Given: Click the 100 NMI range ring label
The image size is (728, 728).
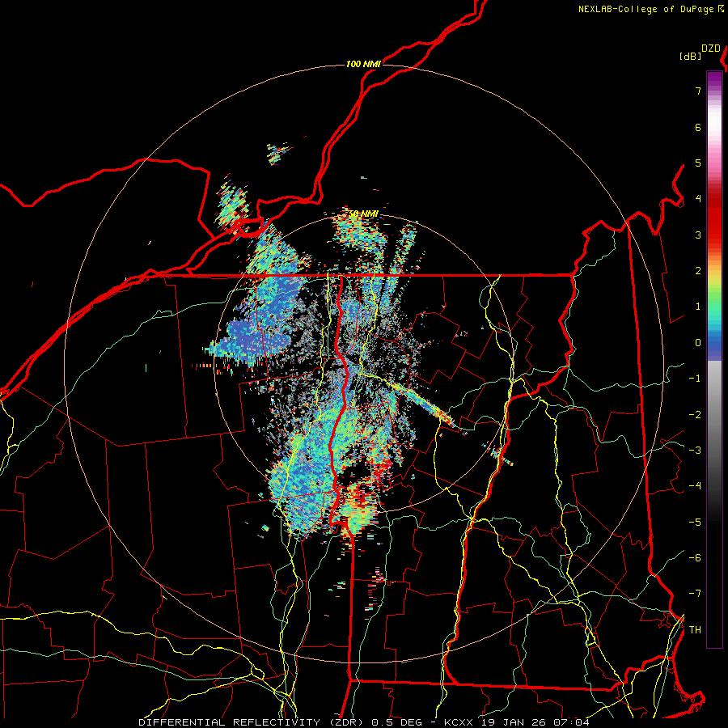Looking at the screenshot, I should point(363,64).
